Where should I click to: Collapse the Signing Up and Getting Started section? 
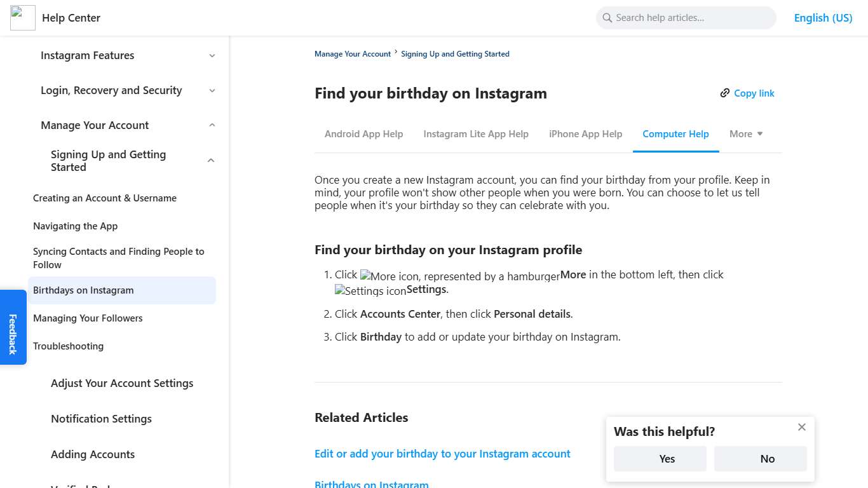pos(210,160)
